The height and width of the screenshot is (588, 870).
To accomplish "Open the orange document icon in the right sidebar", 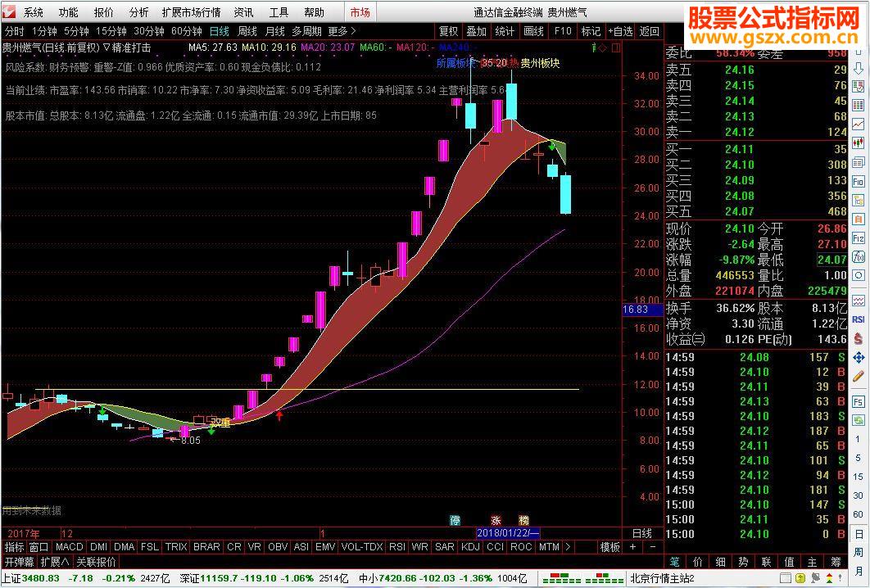I will pyautogui.click(x=858, y=219).
